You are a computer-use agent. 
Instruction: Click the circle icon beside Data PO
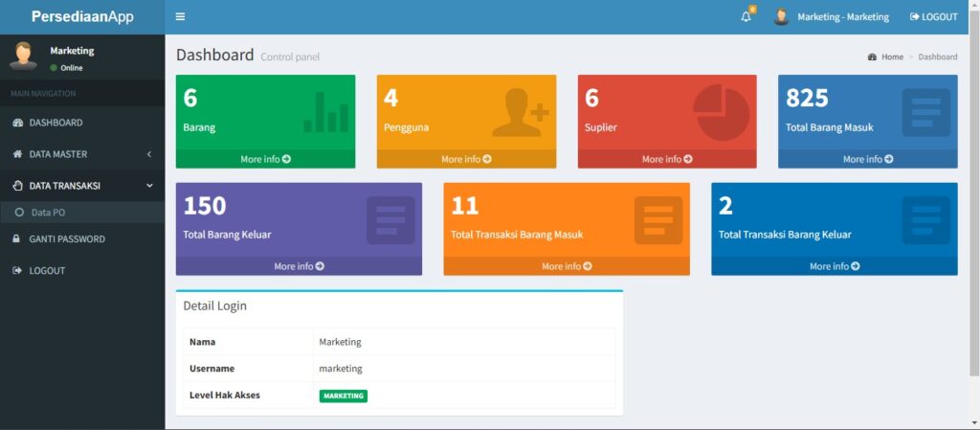coord(19,213)
